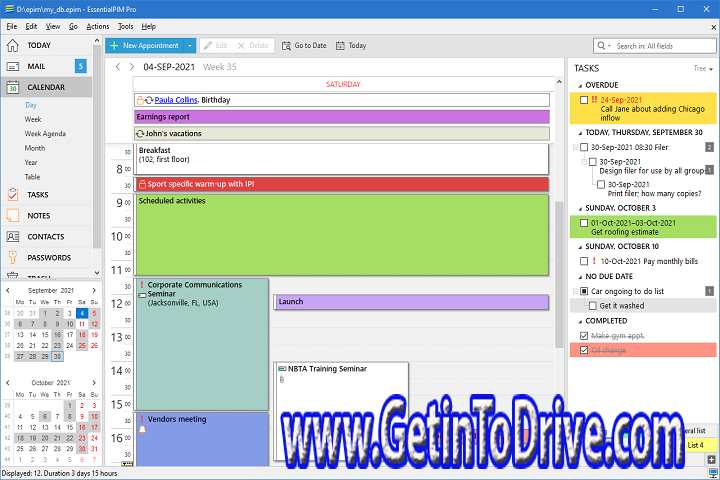Open the New Appointment dropdown arrow
Image resolution: width=720 pixels, height=480 pixels.
(x=190, y=45)
